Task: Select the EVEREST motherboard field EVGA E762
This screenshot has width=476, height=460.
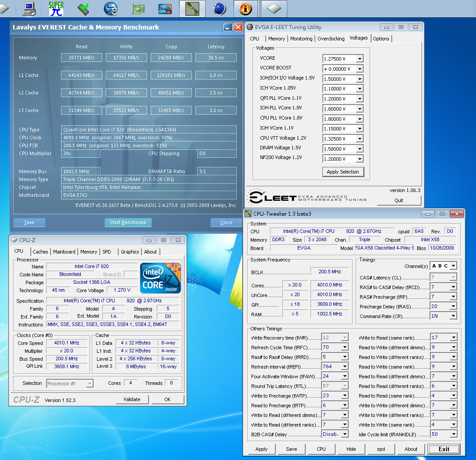Action: click(149, 195)
